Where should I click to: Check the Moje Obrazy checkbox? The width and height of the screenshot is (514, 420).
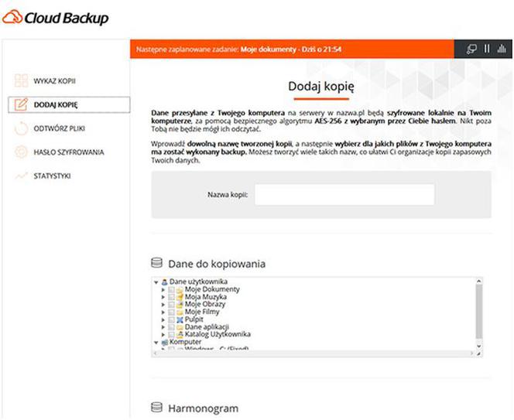171,305
